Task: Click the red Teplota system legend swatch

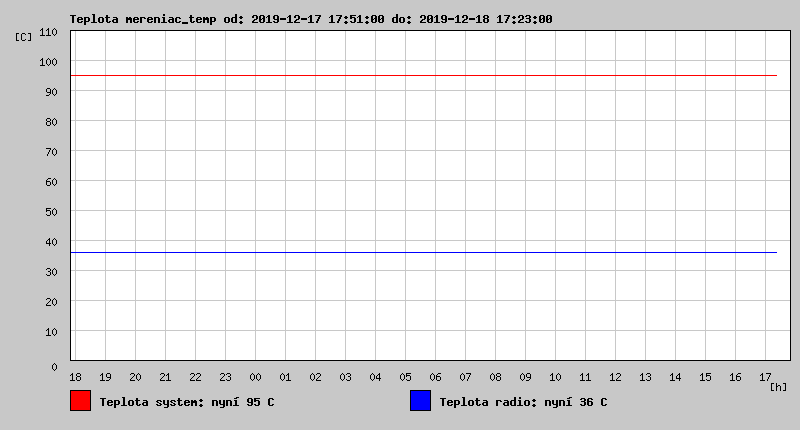Action: click(81, 400)
